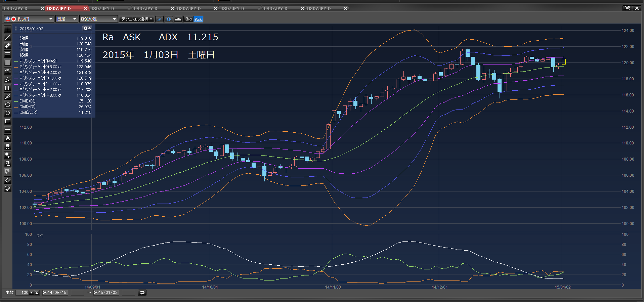Click the ボリンジャーバンド-3.00σ row
644x302 pixels.
click(54, 95)
